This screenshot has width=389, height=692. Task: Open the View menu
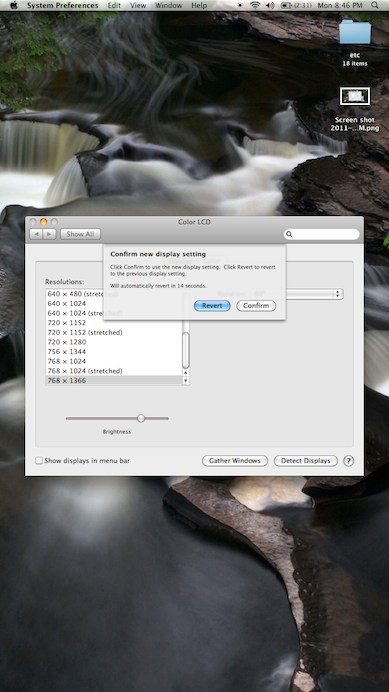(138, 5)
